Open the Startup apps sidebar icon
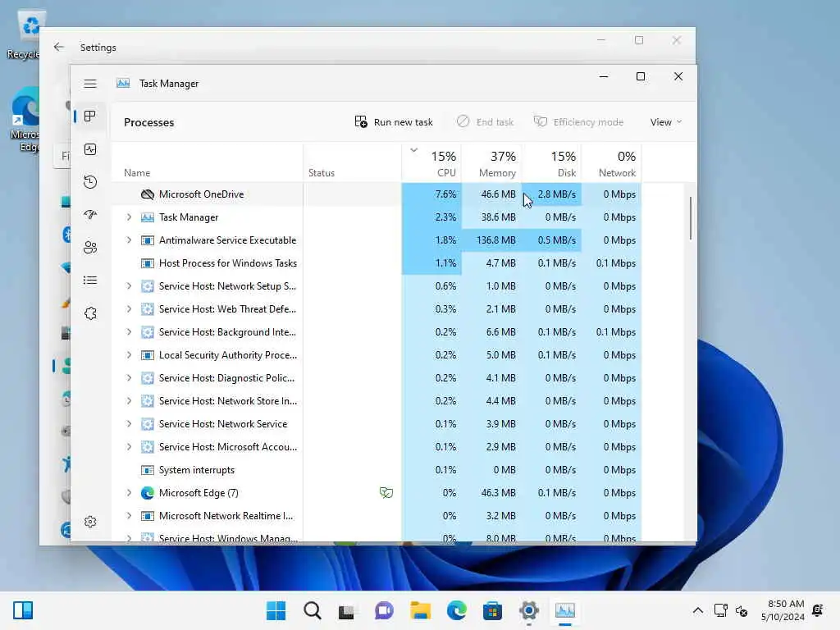This screenshot has width=840, height=630. point(90,214)
